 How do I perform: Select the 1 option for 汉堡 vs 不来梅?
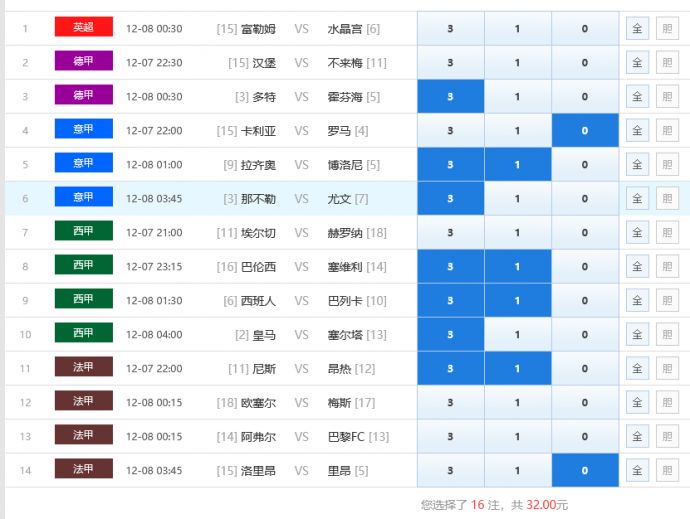(517, 63)
